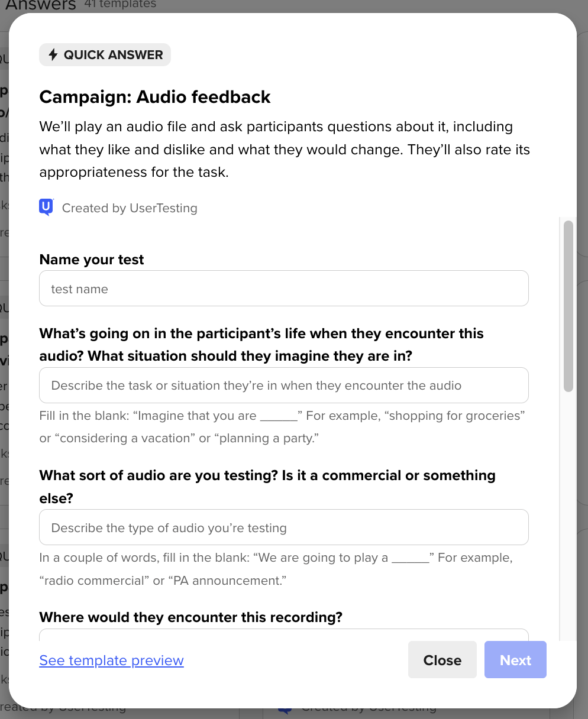Screen dimensions: 588x719
Task: Click the 'Campaign: Audio feedback' heading
Action: 155,97
